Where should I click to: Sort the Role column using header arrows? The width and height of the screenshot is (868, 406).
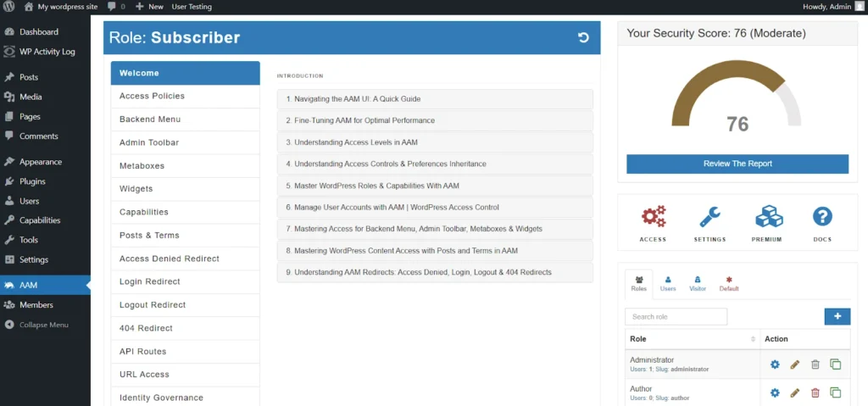tap(754, 339)
